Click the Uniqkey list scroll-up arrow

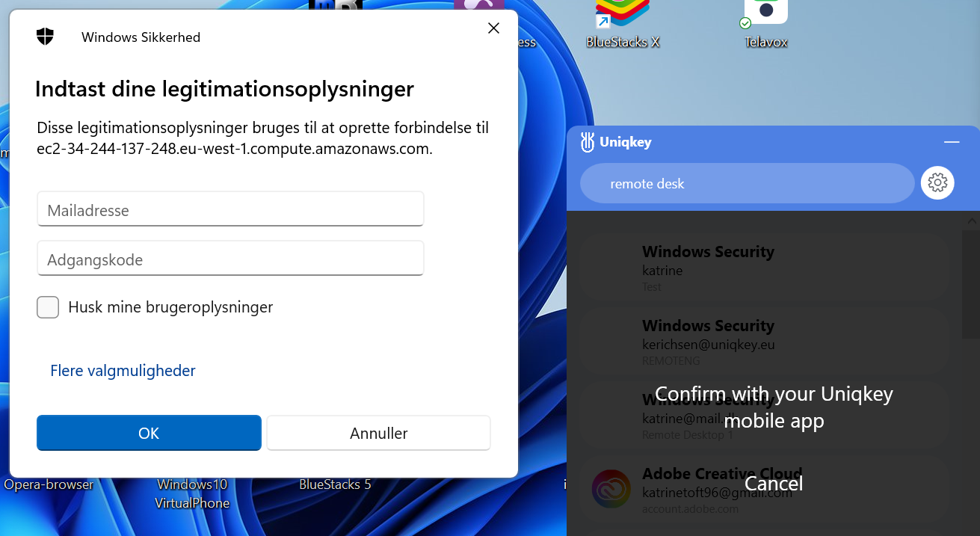click(x=971, y=221)
